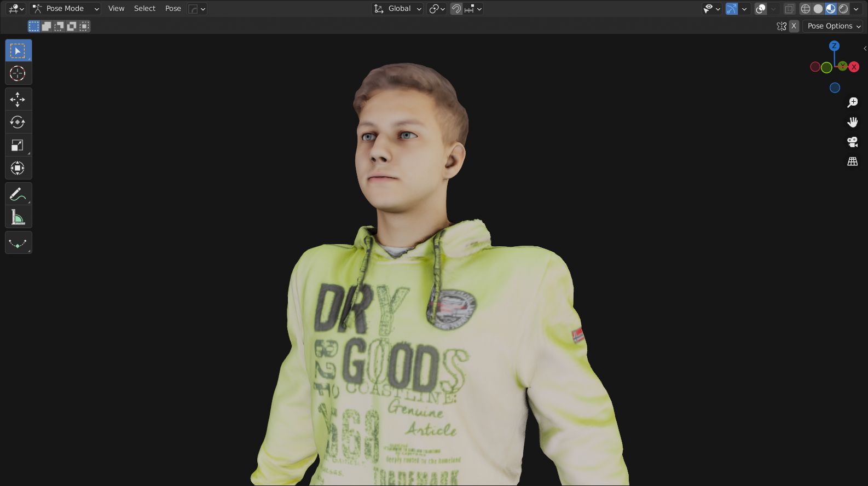Image resolution: width=868 pixels, height=486 pixels.
Task: Expand gizmo options dropdown arrow
Action: click(744, 9)
